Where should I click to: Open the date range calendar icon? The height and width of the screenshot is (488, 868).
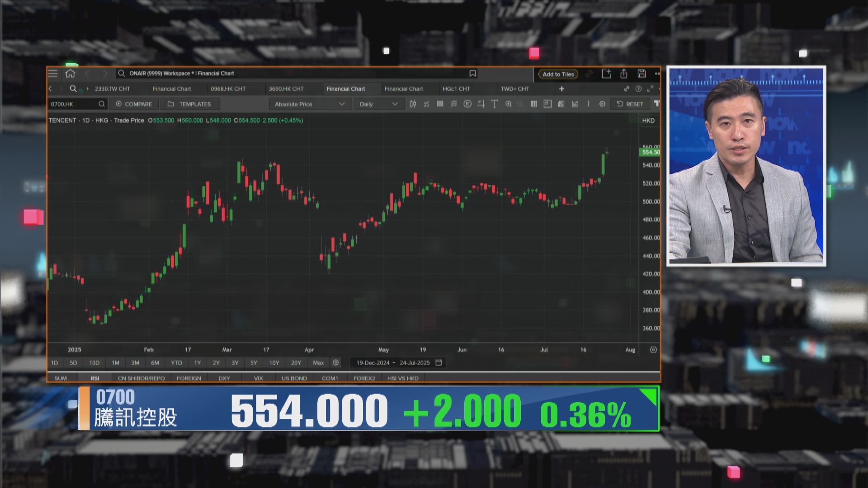[x=439, y=362]
